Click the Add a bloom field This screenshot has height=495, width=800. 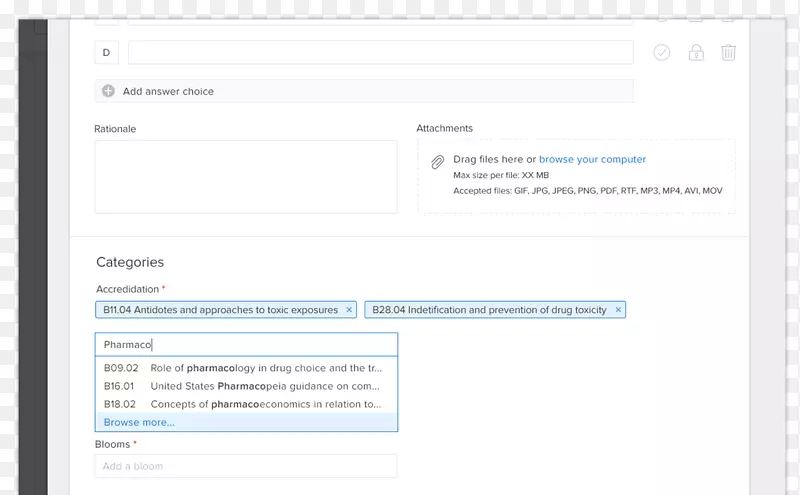click(x=246, y=466)
